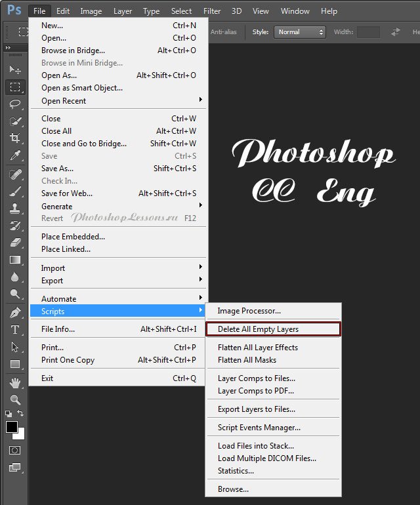Toggle Quick Mask mode in the toolbar

coord(14,451)
